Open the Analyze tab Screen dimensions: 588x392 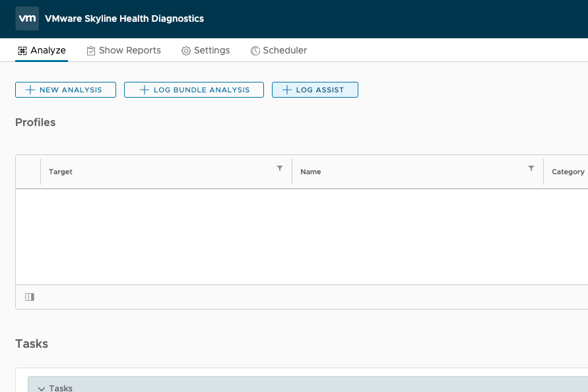pos(42,50)
